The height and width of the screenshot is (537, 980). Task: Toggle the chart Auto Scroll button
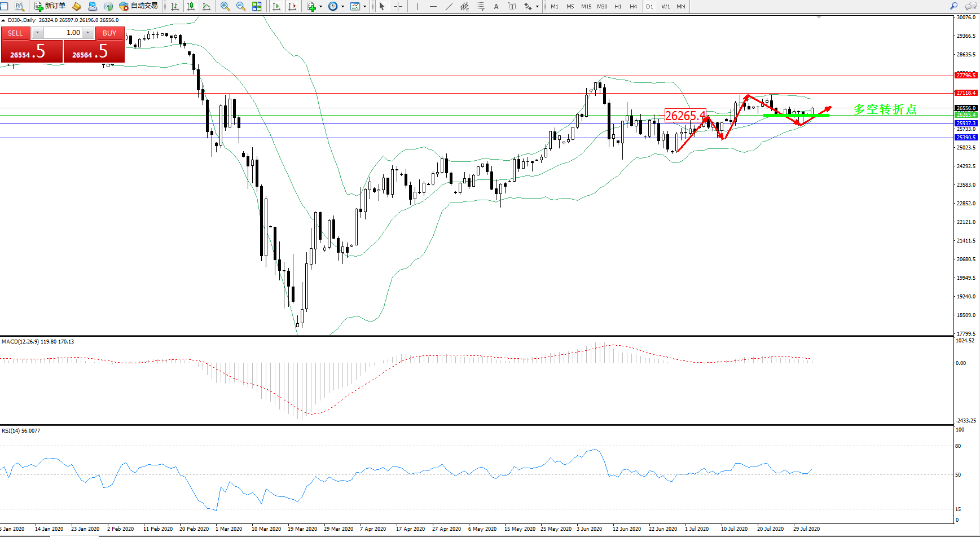tap(276, 6)
